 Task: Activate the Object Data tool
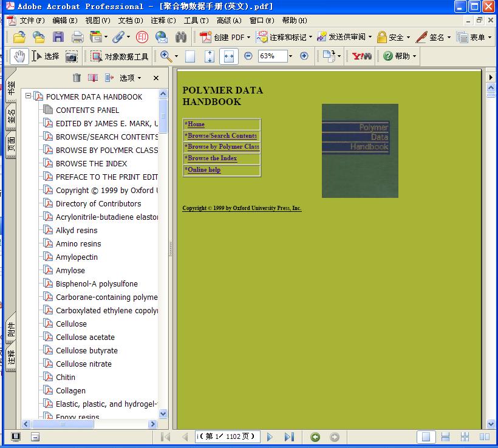[120, 56]
